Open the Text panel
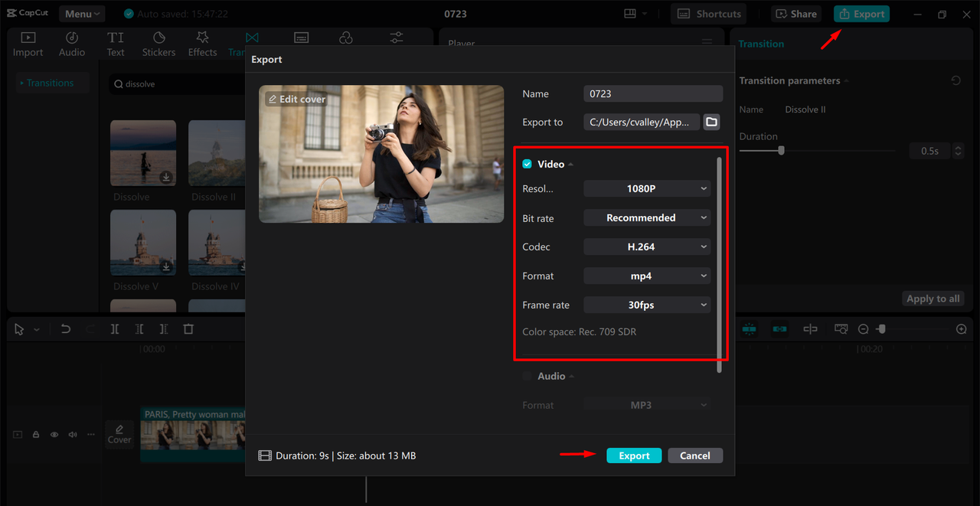 (116, 44)
